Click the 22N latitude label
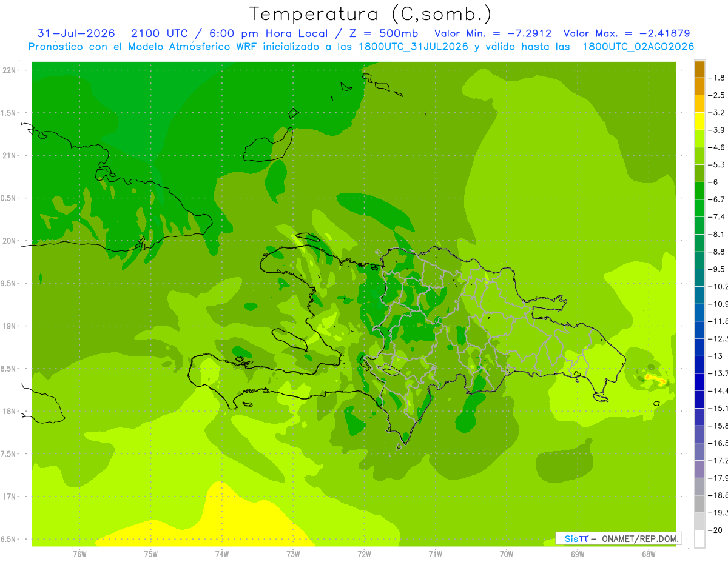 click(x=10, y=70)
